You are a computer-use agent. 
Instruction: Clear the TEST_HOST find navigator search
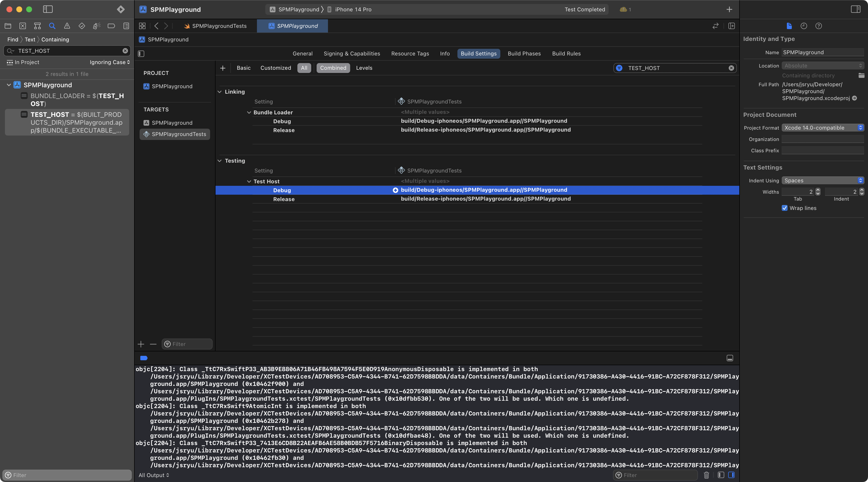(x=125, y=51)
